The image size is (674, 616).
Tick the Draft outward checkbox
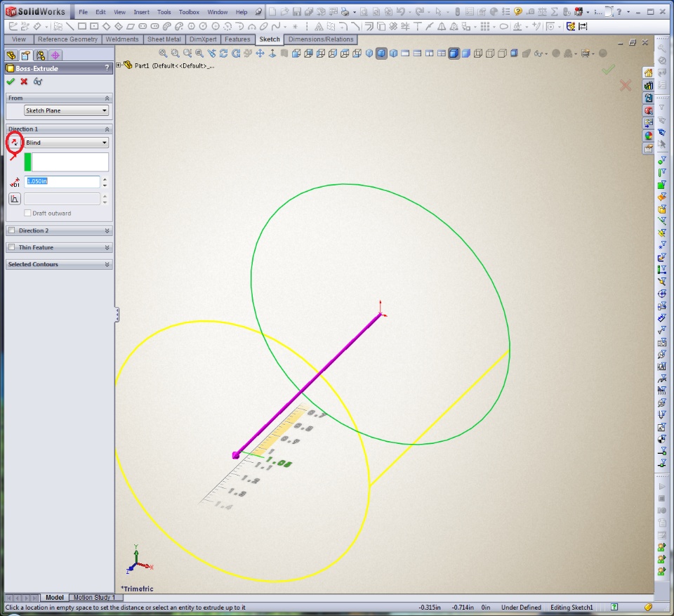(x=27, y=214)
